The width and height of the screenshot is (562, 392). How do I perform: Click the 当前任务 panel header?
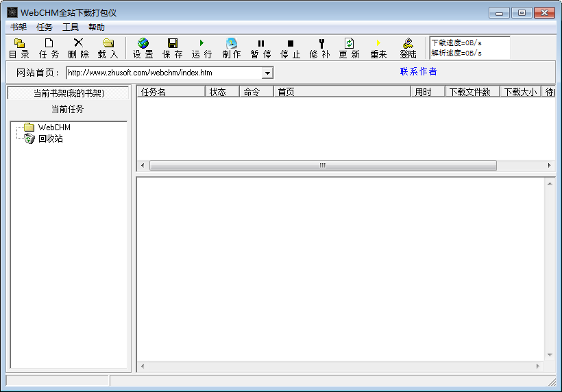point(67,109)
